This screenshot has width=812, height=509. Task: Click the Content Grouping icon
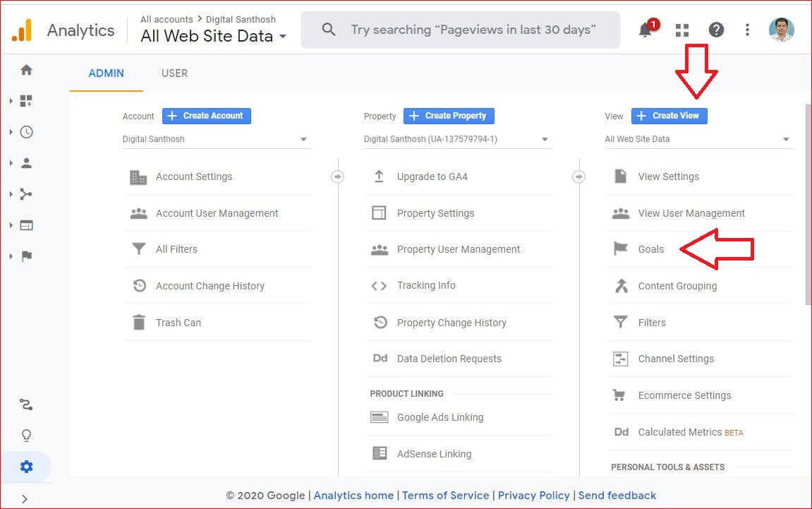(x=621, y=286)
